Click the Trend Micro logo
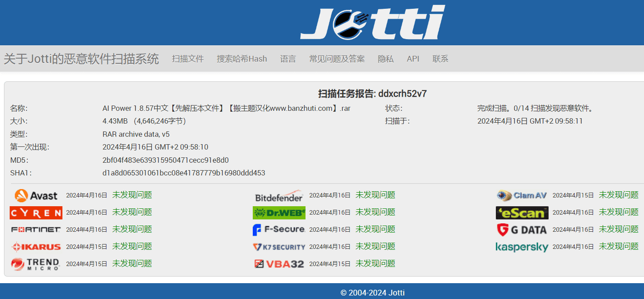644x299 pixels. [35, 264]
